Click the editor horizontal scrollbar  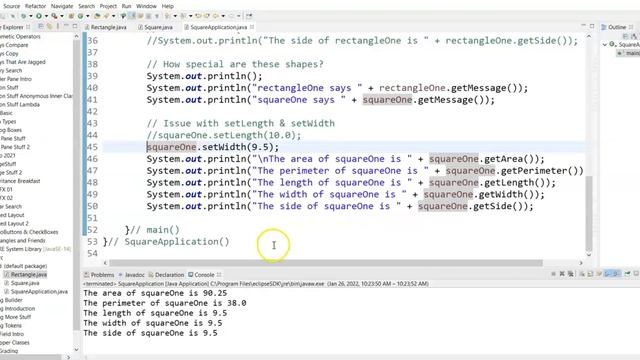[326, 263]
